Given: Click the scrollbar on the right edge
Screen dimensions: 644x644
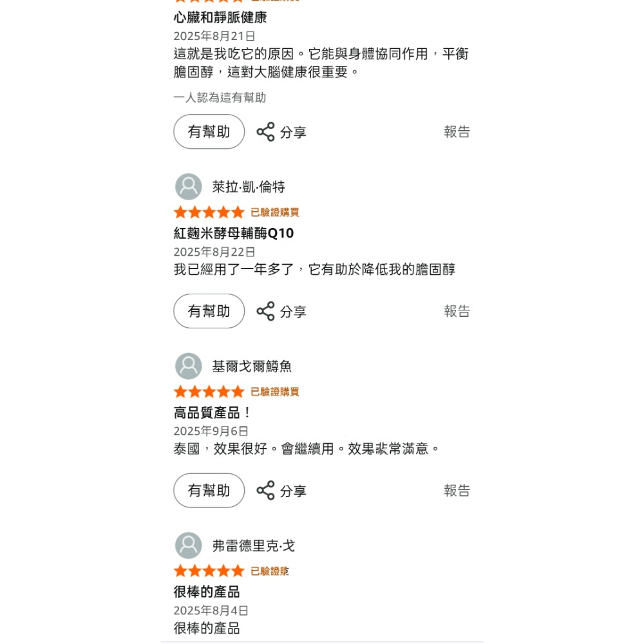Looking at the screenshot, I should (x=641, y=322).
